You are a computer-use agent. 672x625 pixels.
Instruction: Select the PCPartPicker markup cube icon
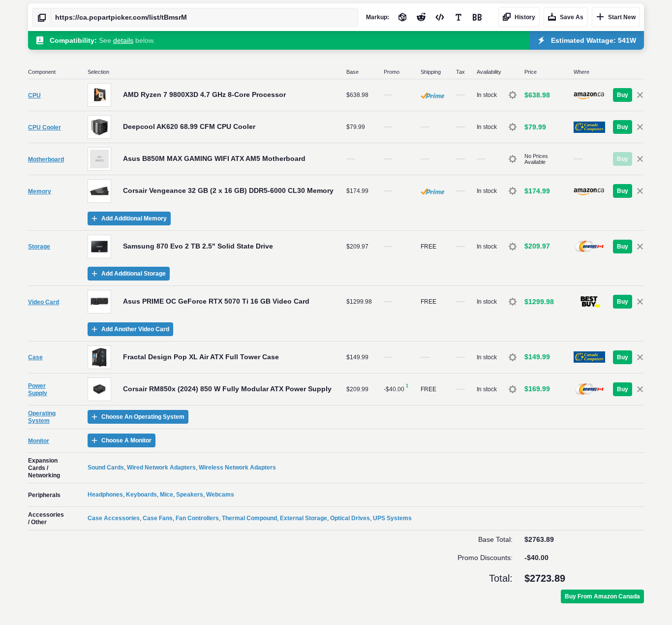402,17
